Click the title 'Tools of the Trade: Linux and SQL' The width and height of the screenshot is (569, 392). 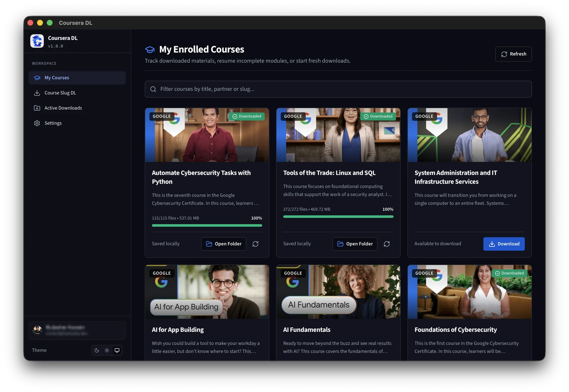tap(329, 173)
